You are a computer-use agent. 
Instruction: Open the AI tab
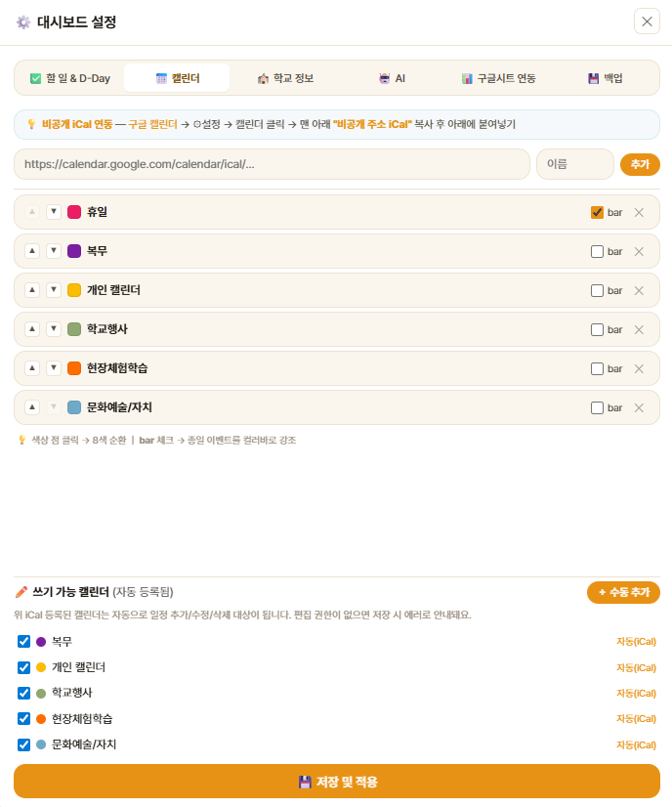392,78
